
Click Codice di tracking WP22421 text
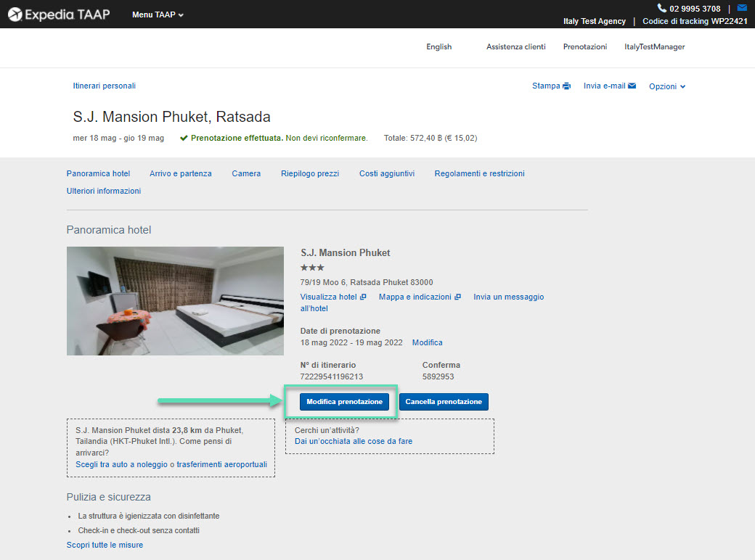point(695,21)
